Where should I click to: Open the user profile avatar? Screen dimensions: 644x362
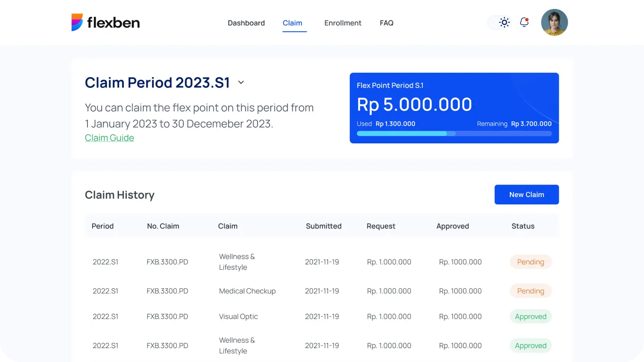(554, 23)
